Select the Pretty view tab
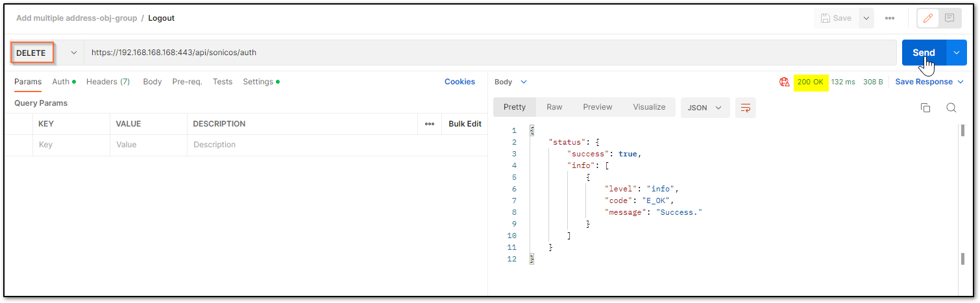Screen dimensions: 980x303 click(514, 107)
